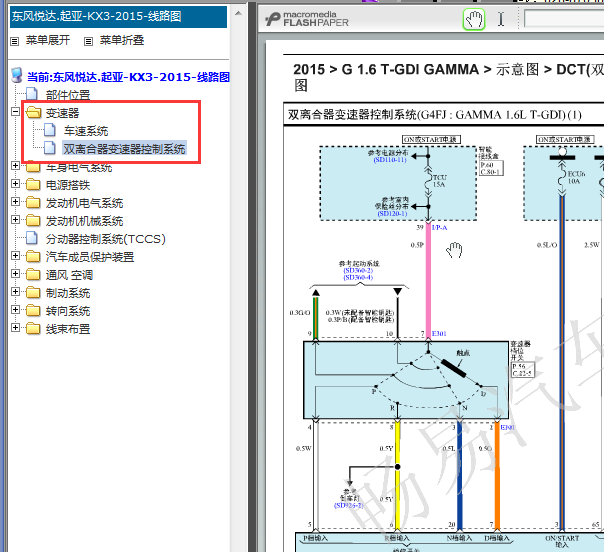Click the folder icon for 汽车成员保护装置
The height and width of the screenshot is (552, 604).
click(33, 257)
